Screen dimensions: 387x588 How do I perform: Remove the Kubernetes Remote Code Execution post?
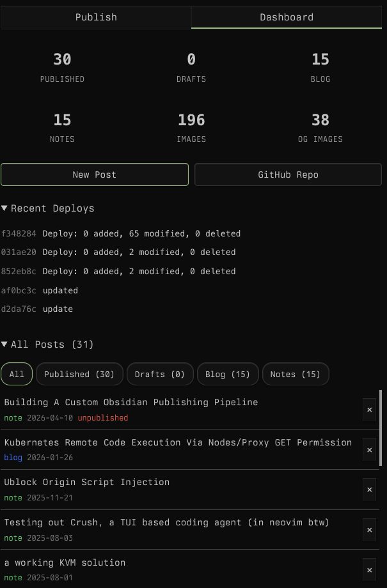pos(369,450)
